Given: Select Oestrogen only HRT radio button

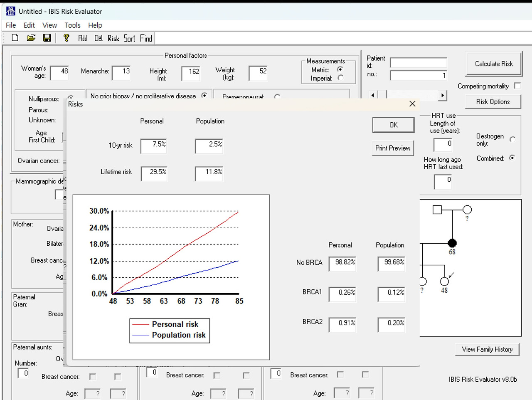Looking at the screenshot, I should (512, 139).
